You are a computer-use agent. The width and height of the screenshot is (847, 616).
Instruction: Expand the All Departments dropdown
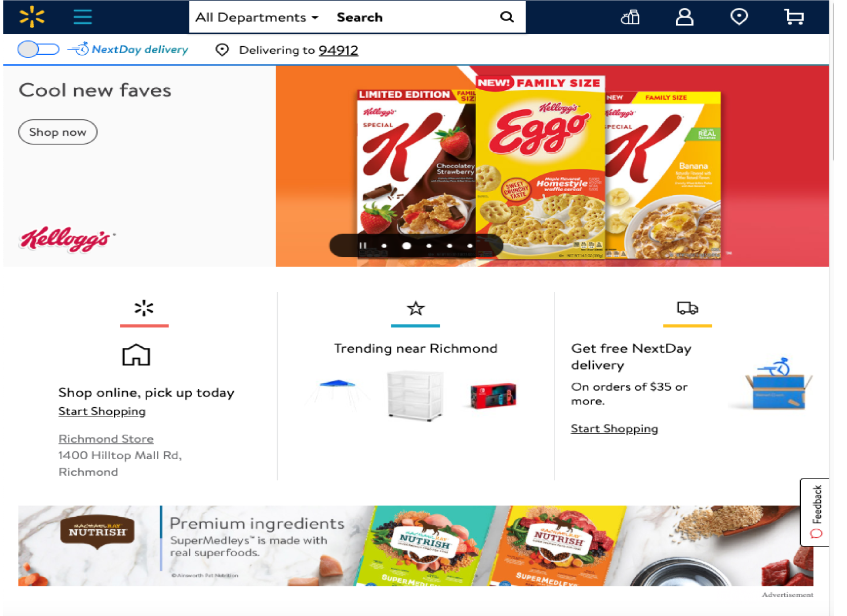(x=257, y=17)
